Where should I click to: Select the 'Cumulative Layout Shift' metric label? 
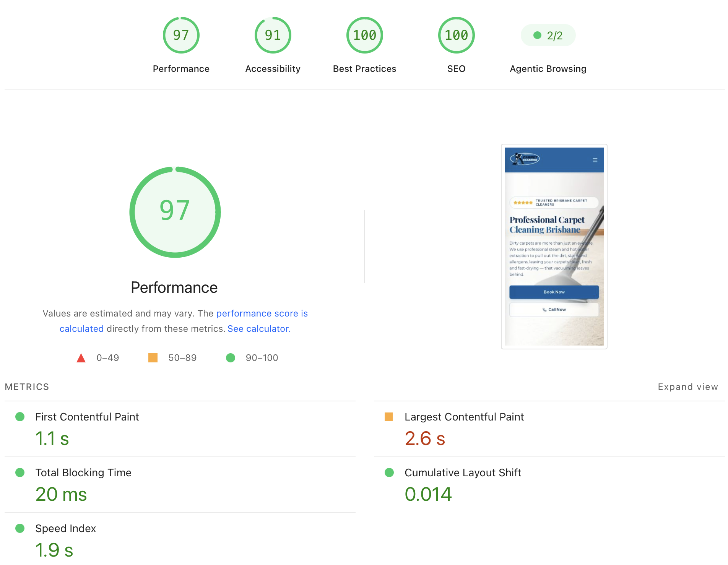pyautogui.click(x=463, y=472)
